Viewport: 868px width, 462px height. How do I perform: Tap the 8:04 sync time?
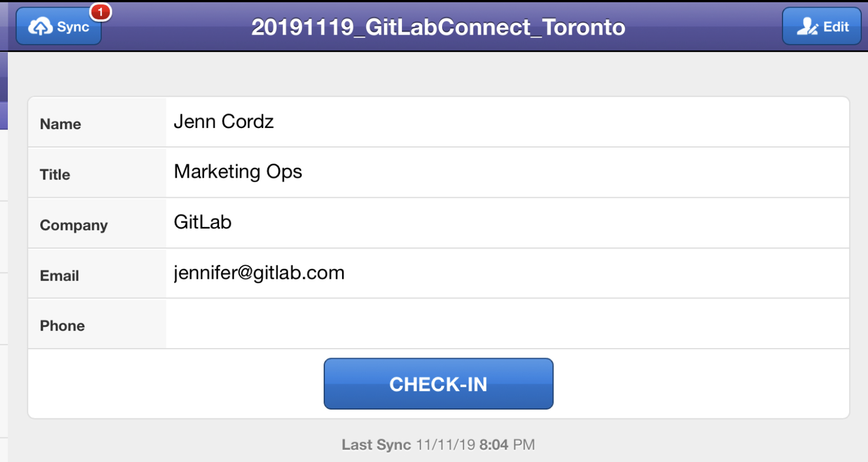pyautogui.click(x=494, y=445)
